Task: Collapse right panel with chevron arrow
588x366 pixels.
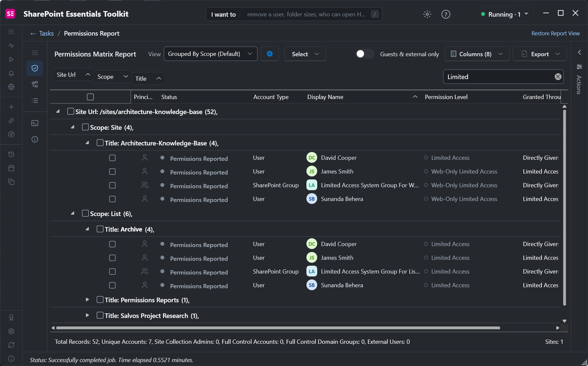Action: pyautogui.click(x=579, y=52)
